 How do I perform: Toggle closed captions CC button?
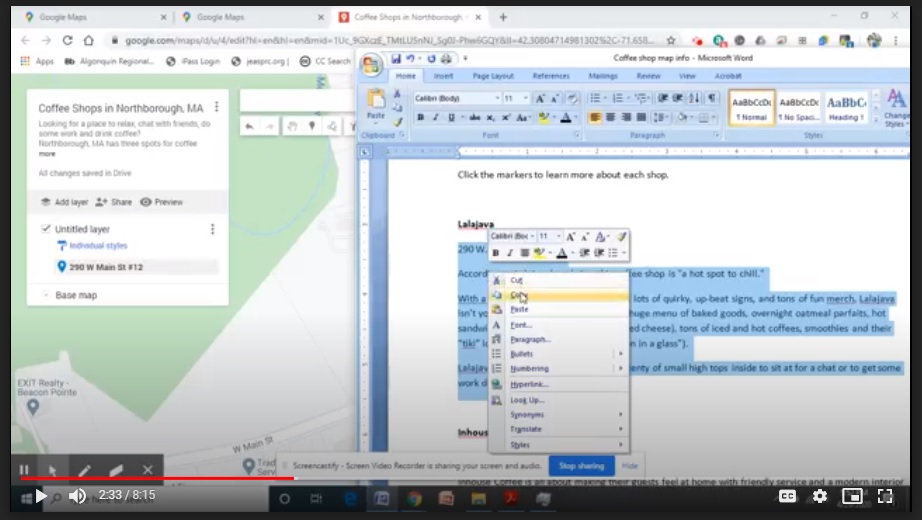point(788,496)
